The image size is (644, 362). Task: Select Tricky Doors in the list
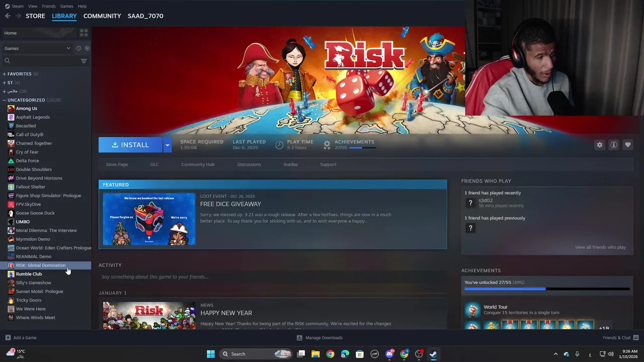click(x=29, y=300)
